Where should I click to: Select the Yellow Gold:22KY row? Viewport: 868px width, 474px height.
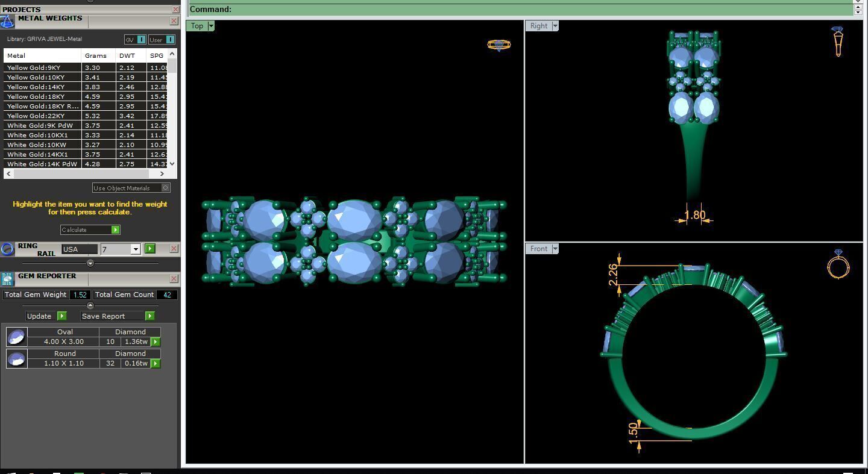point(86,116)
